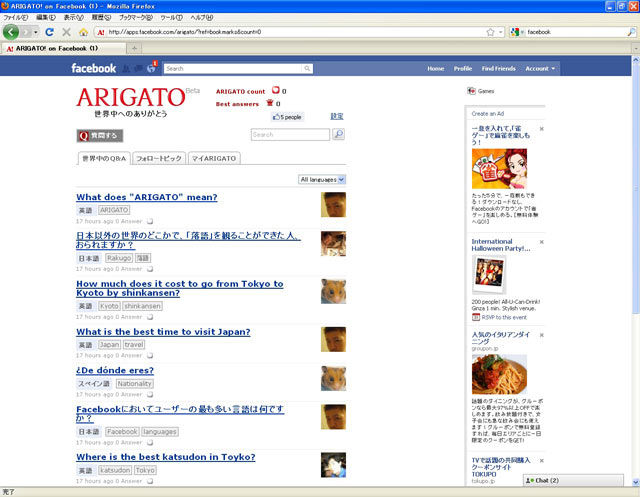Click the ARIGATO count heart icon
The height and width of the screenshot is (497, 640).
pos(276,90)
